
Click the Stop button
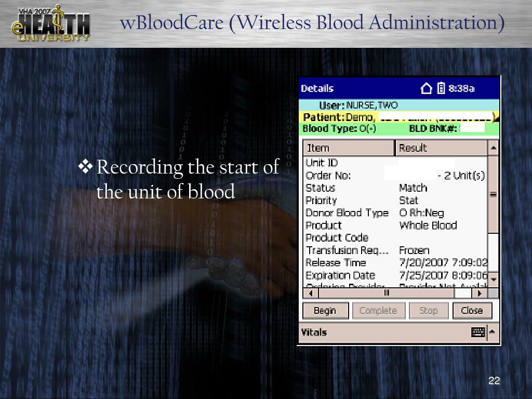pyautogui.click(x=429, y=311)
